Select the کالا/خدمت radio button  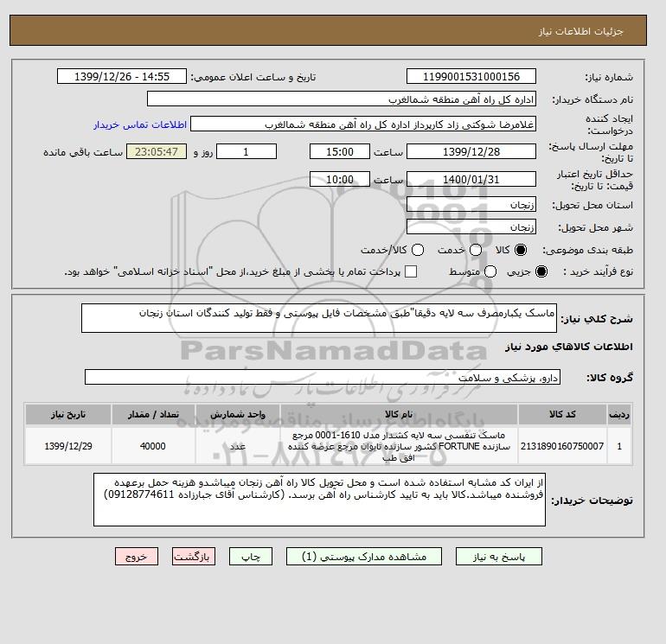pos(418,250)
